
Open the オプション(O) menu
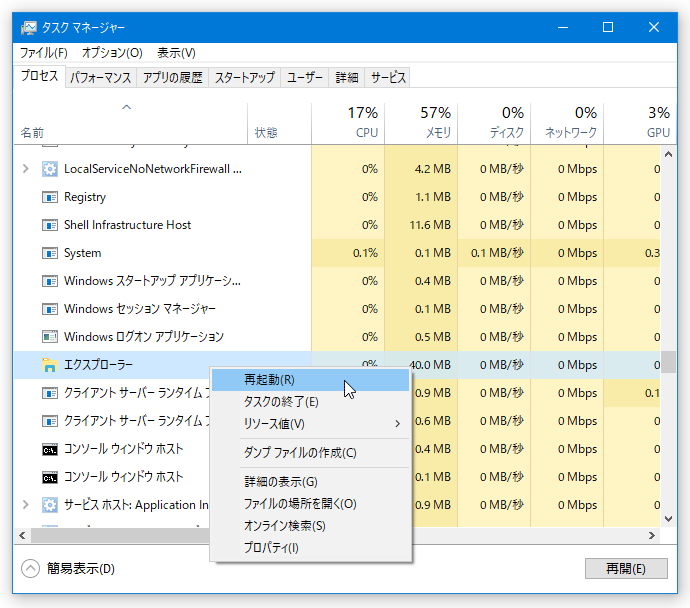click(112, 53)
